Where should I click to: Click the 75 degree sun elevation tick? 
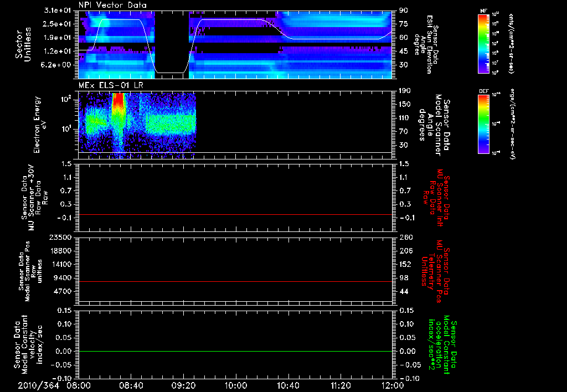tap(404, 24)
